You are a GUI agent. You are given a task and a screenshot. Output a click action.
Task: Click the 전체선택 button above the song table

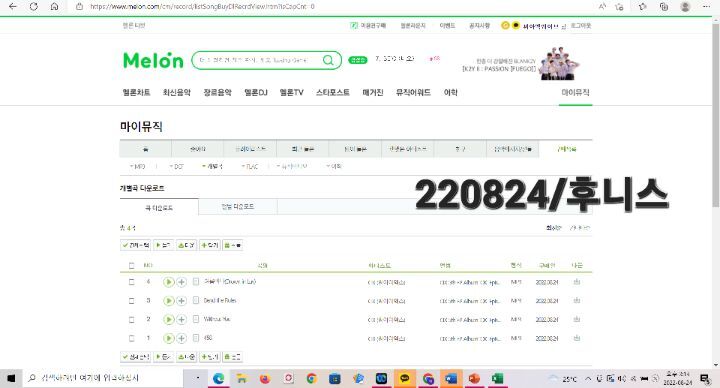click(x=135, y=245)
